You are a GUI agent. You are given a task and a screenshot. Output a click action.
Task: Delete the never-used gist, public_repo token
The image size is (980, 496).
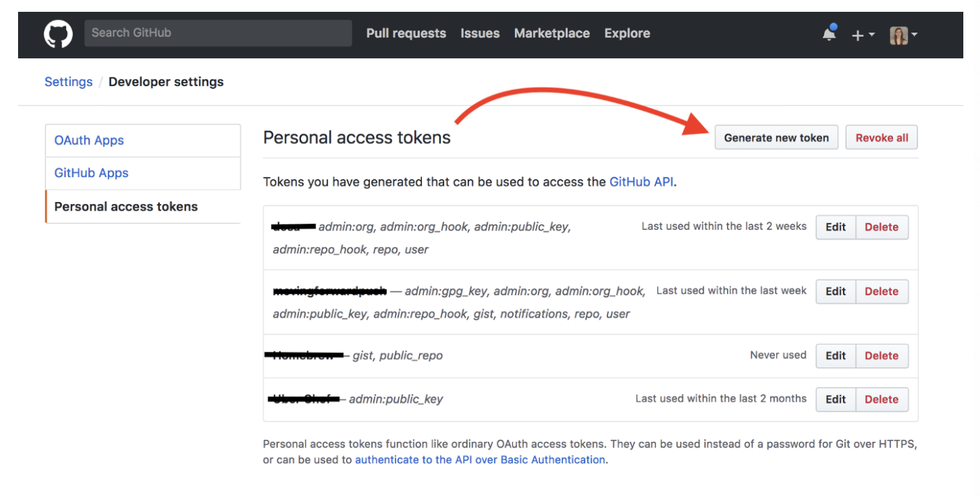click(x=881, y=356)
